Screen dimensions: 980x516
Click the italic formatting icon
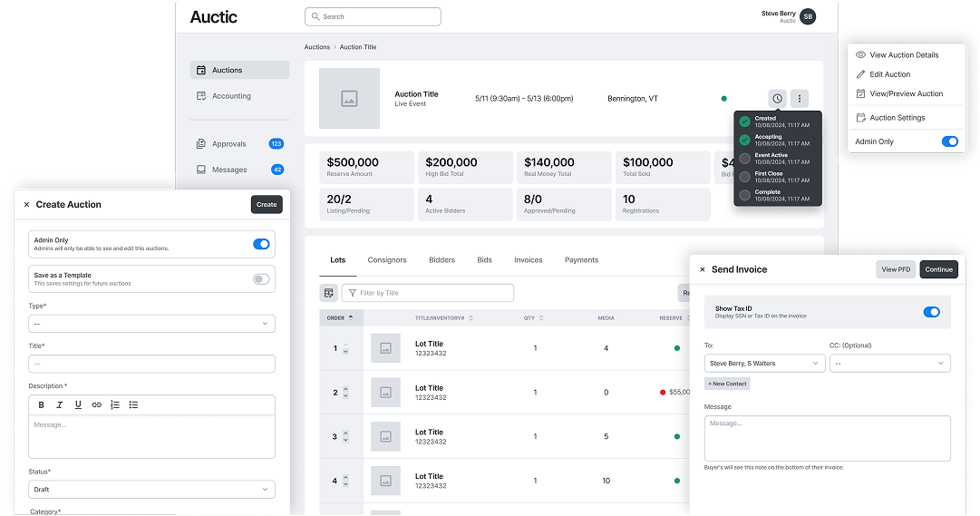(x=60, y=404)
